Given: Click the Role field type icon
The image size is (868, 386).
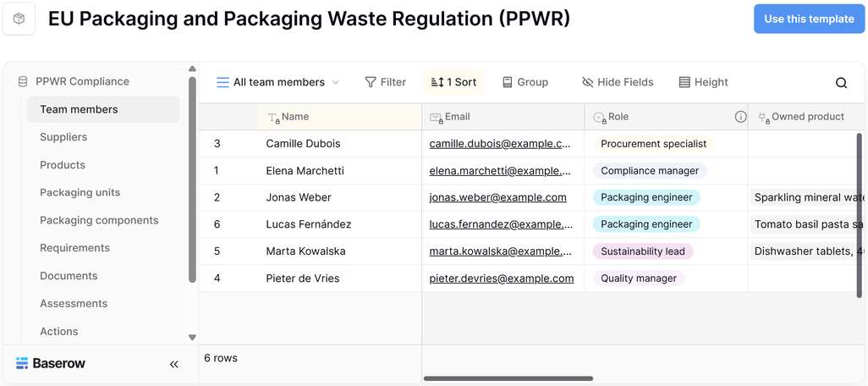Looking at the screenshot, I should pyautogui.click(x=600, y=118).
